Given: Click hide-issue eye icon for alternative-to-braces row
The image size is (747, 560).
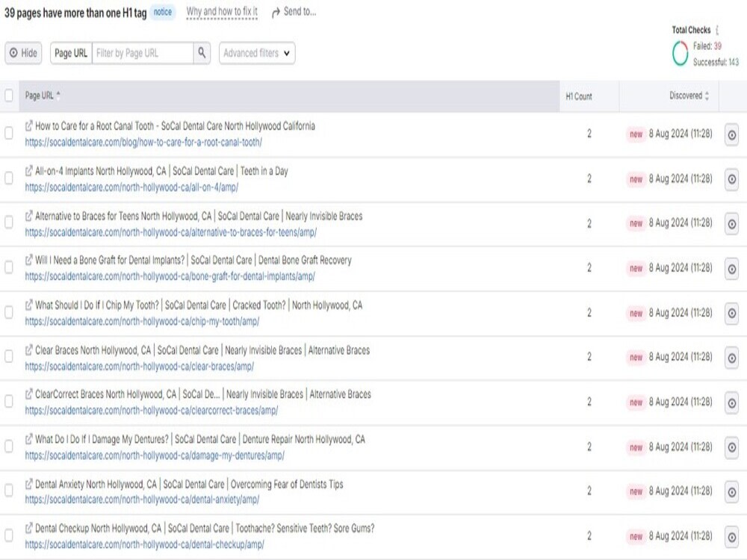Looking at the screenshot, I should 732,224.
